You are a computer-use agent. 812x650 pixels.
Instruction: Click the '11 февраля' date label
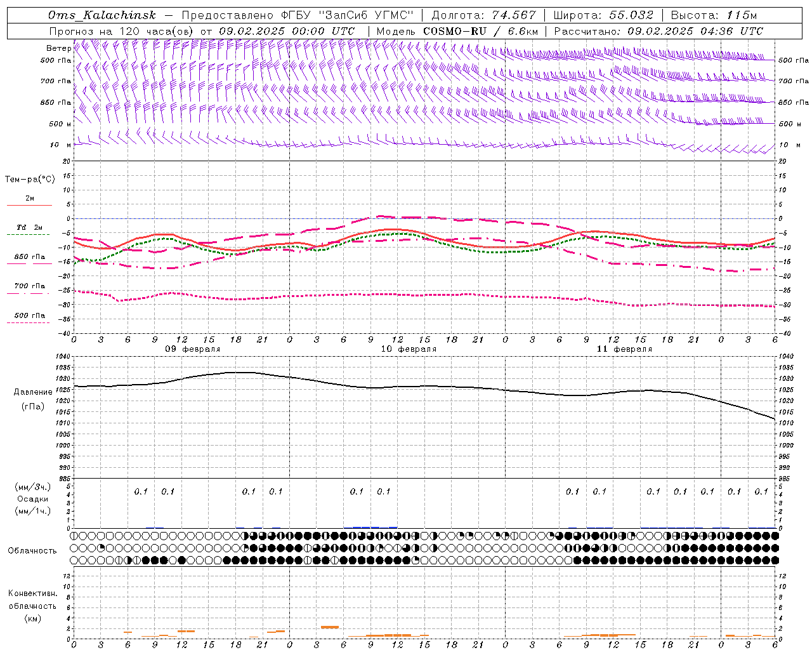[x=624, y=349]
